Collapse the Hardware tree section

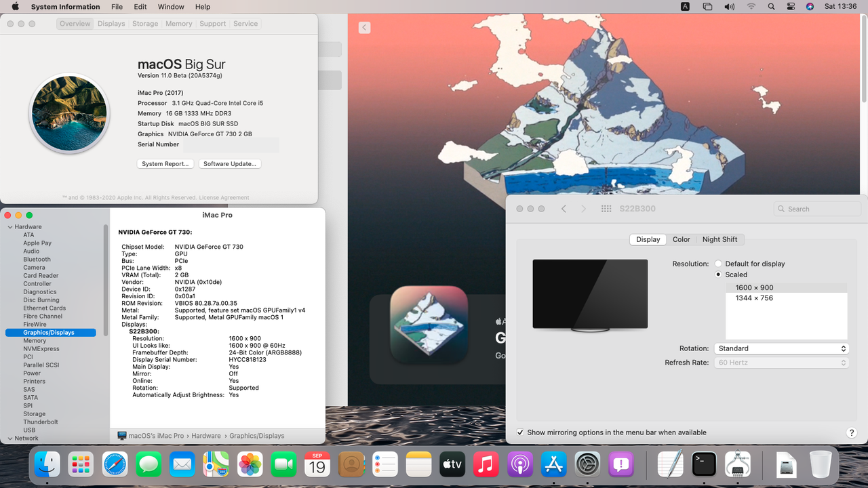(10, 227)
